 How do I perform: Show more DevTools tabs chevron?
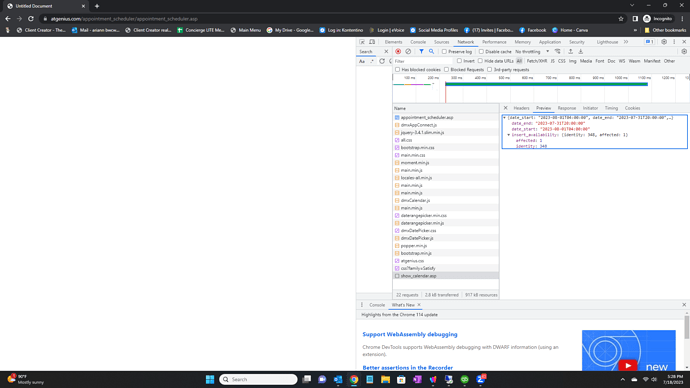point(626,42)
